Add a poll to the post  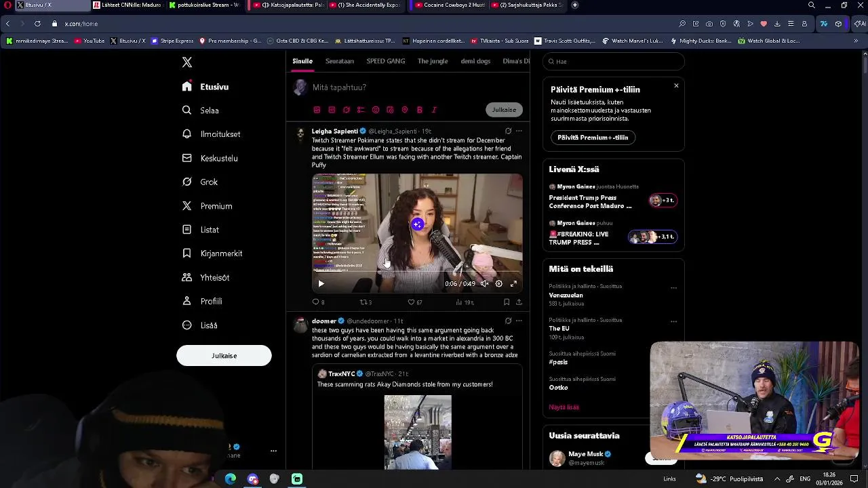point(361,110)
